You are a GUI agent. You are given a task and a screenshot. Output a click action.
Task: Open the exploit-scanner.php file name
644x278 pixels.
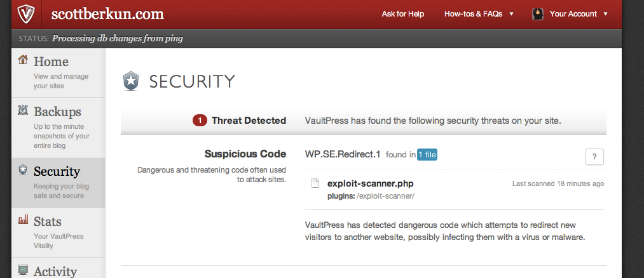click(x=371, y=183)
